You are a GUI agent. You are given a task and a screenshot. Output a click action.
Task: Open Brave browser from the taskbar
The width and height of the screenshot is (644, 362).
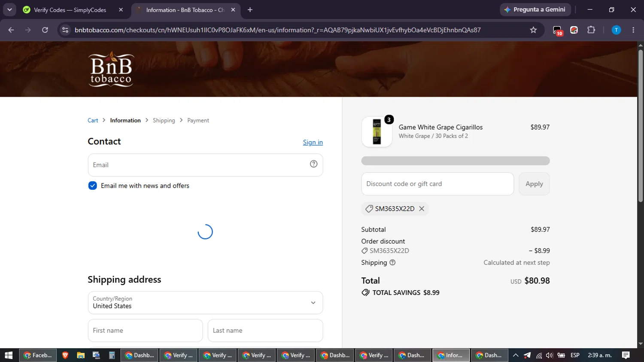pyautogui.click(x=65, y=355)
